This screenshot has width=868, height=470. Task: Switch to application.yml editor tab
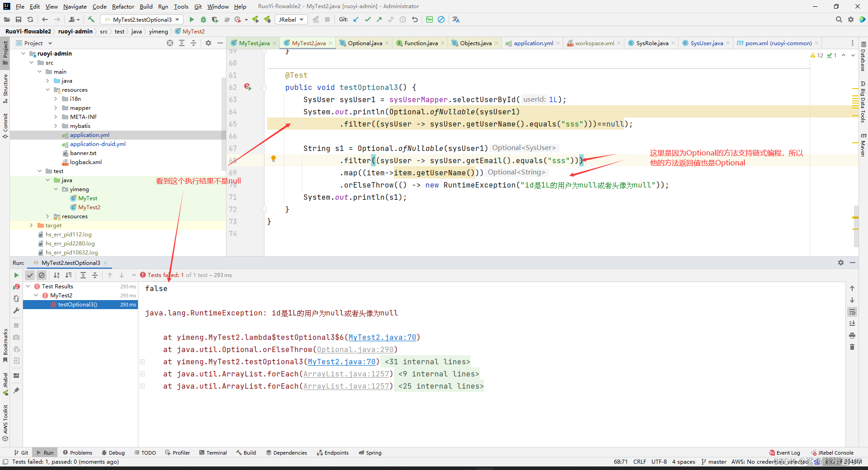pos(533,43)
